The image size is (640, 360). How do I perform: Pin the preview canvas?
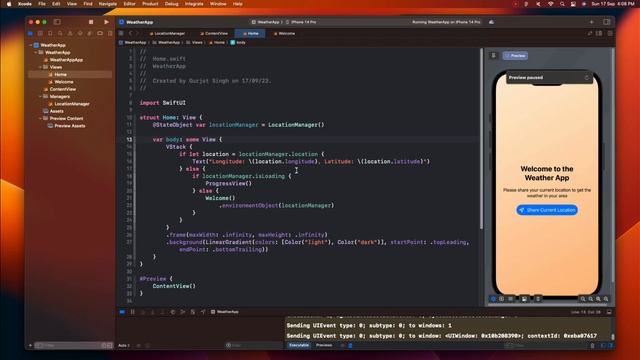[x=493, y=56]
